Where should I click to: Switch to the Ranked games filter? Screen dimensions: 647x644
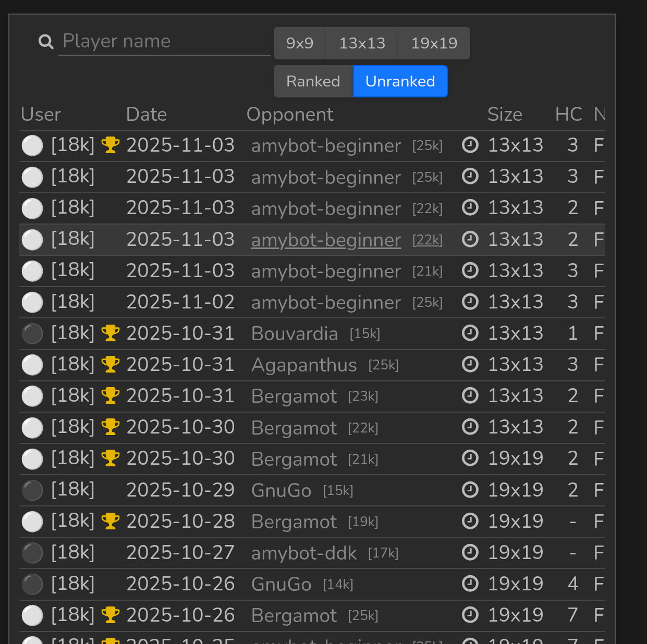(313, 81)
